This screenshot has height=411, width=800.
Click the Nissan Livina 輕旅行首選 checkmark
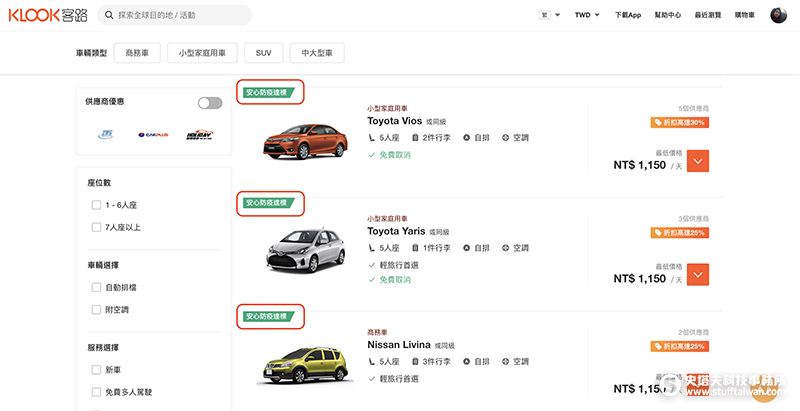tap(371, 379)
